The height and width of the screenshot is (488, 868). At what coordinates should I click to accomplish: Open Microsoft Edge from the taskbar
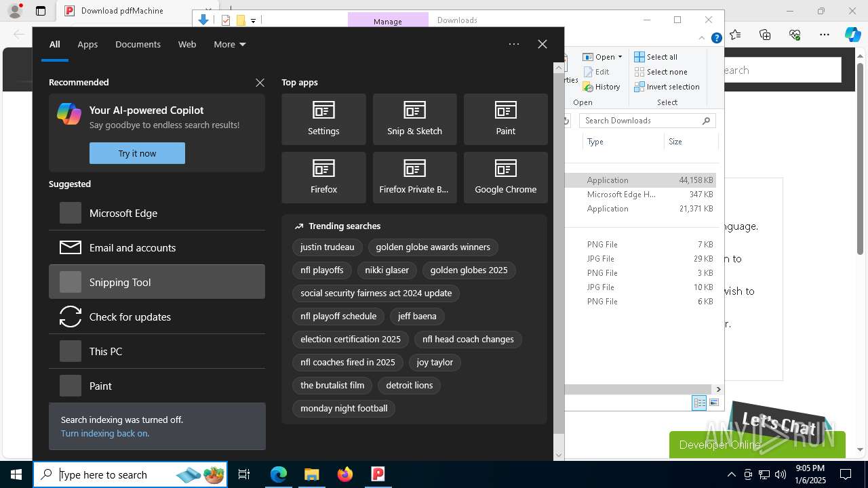279,474
